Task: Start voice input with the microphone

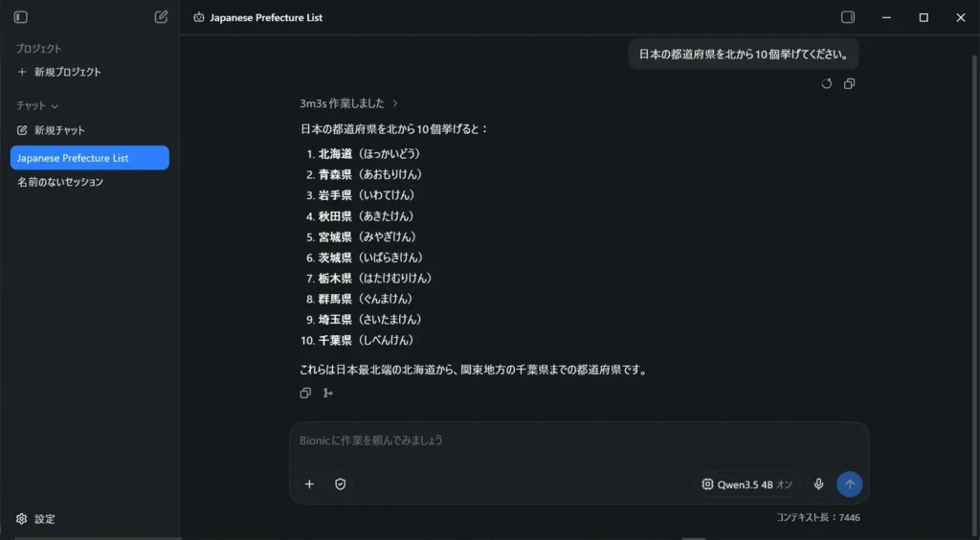Action: tap(818, 484)
